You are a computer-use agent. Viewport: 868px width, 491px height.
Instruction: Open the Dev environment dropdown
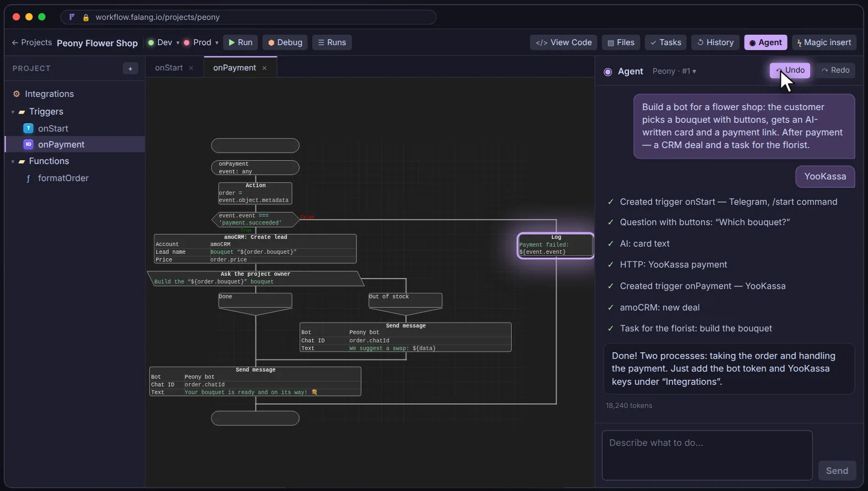pyautogui.click(x=164, y=42)
